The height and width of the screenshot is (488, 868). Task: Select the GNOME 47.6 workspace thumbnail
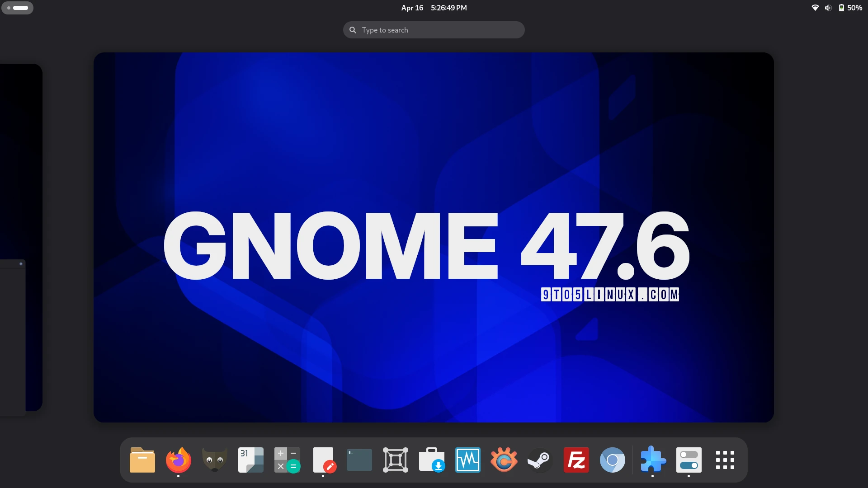pyautogui.click(x=434, y=237)
